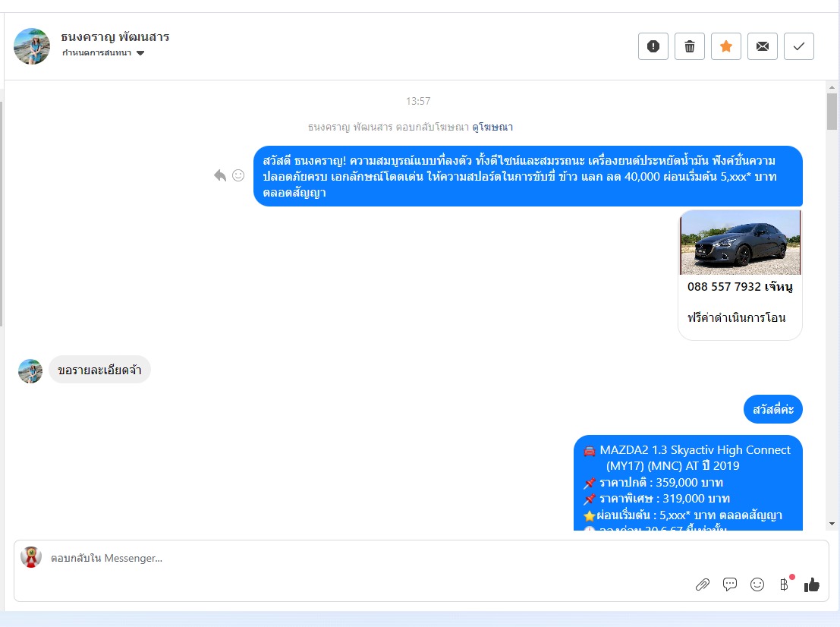Open the กำหนดการสนทนา dropdown
The width and height of the screenshot is (840, 627).
click(103, 52)
